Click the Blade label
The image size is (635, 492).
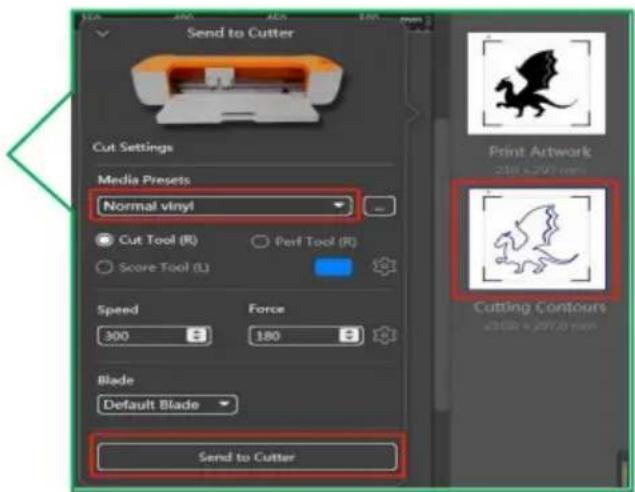116,380
